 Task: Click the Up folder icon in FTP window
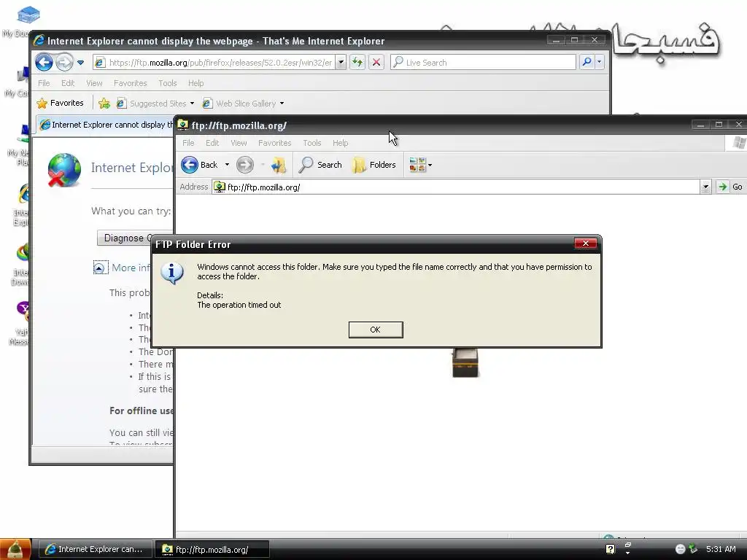278,165
